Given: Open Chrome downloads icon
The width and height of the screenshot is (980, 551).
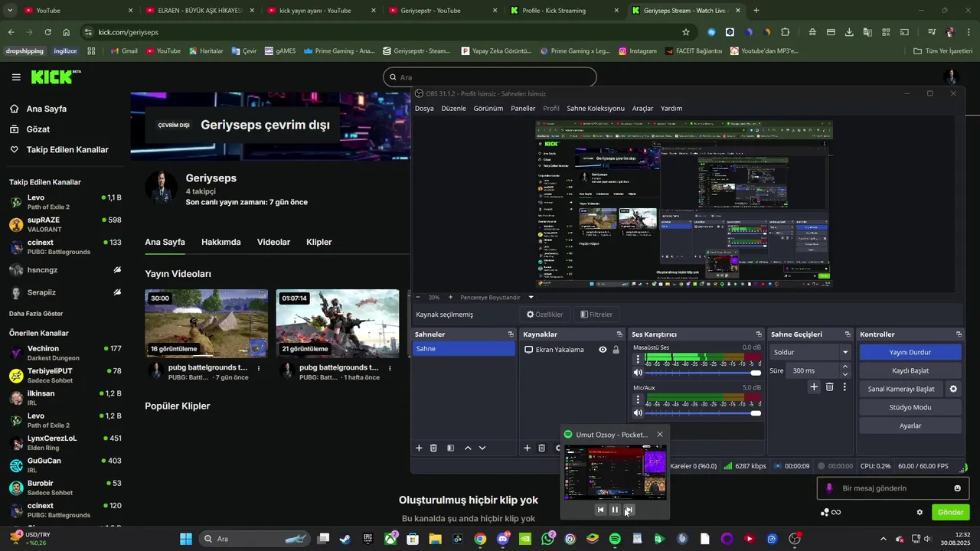Looking at the screenshot, I should tap(849, 32).
